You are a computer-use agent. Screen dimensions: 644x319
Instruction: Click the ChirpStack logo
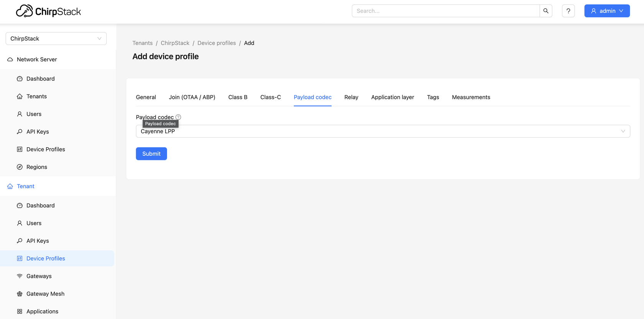pyautogui.click(x=48, y=11)
